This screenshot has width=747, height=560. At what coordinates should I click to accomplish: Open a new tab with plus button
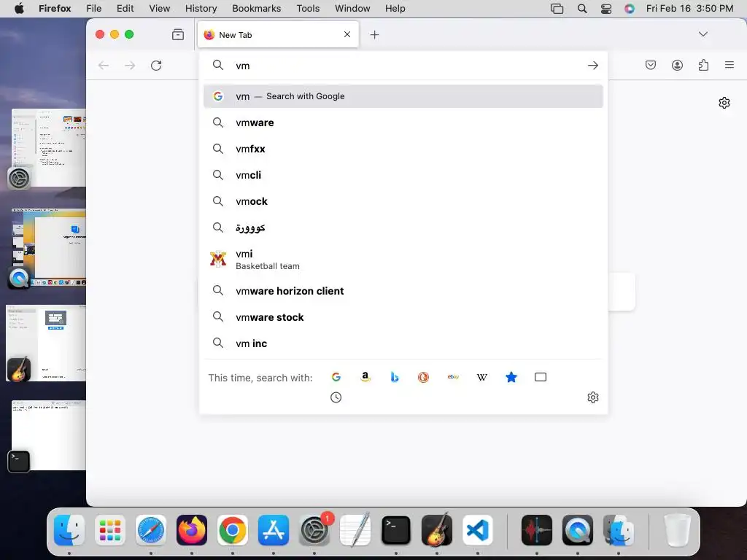[374, 35]
